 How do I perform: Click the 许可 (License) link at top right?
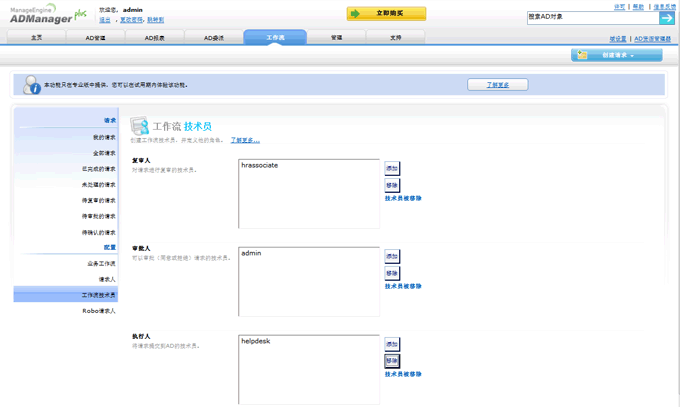[x=620, y=7]
